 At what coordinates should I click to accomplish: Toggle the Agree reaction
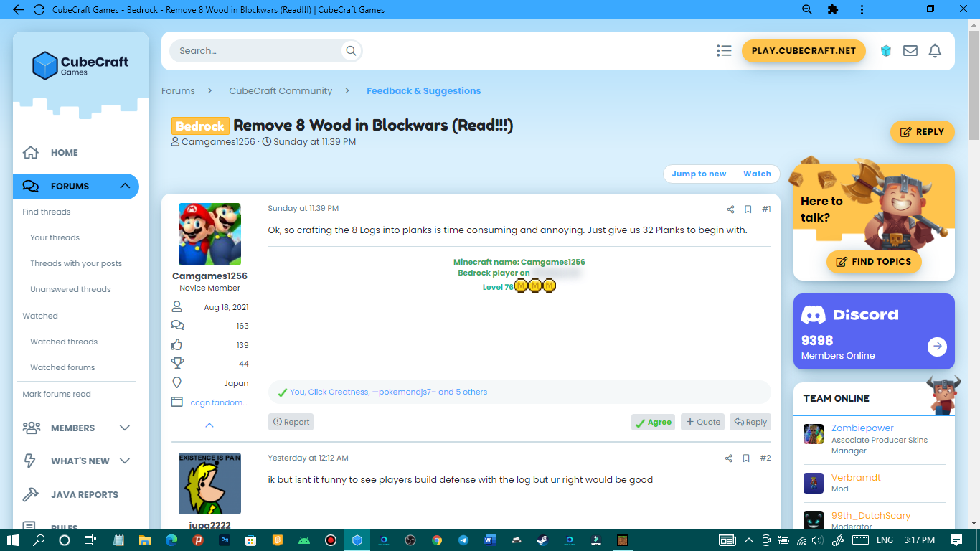pos(653,422)
